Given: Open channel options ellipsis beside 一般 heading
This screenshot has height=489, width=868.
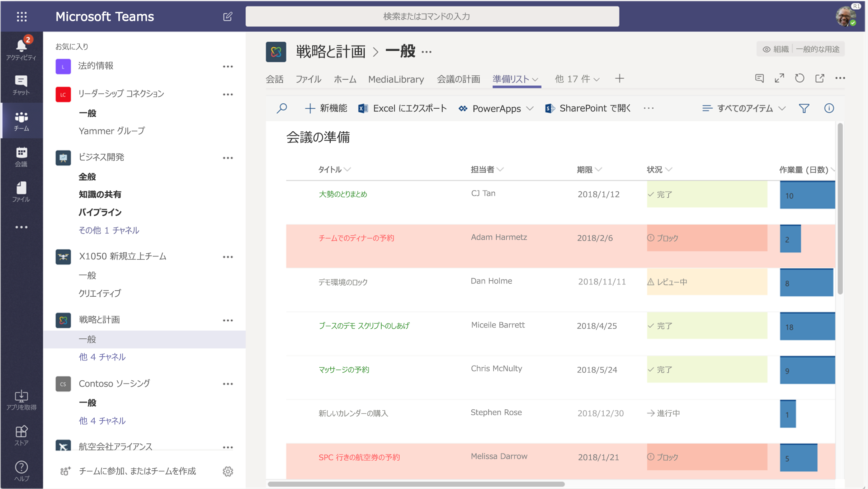Looking at the screenshot, I should 426,52.
